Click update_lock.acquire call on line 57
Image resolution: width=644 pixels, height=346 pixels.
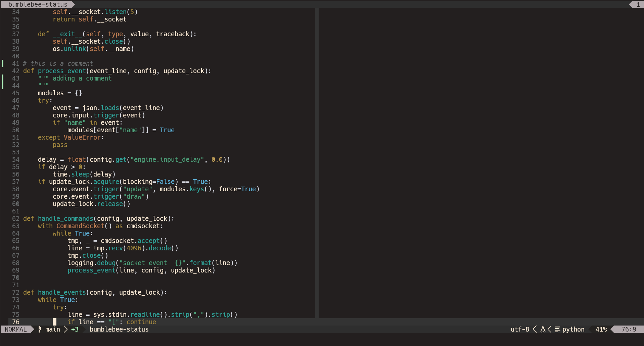(x=113, y=182)
